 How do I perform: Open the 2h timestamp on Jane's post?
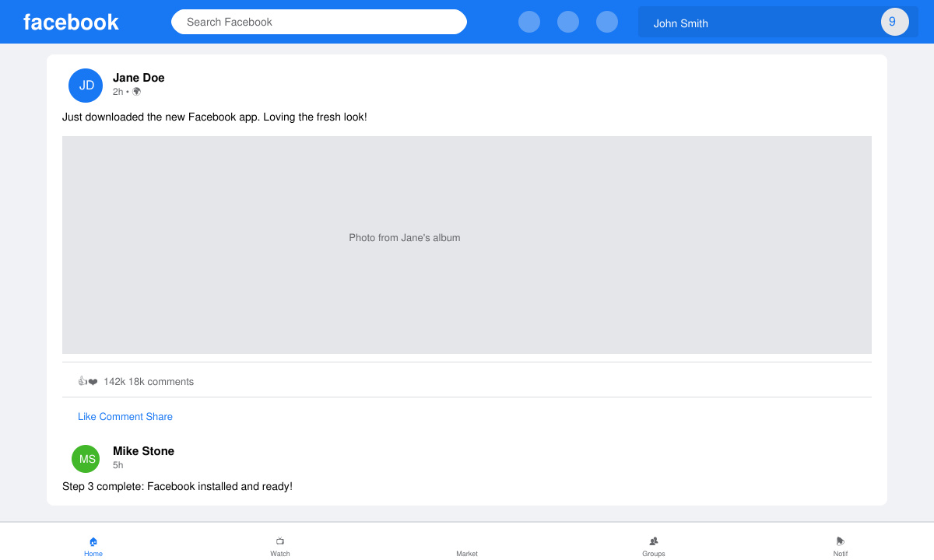(x=118, y=92)
